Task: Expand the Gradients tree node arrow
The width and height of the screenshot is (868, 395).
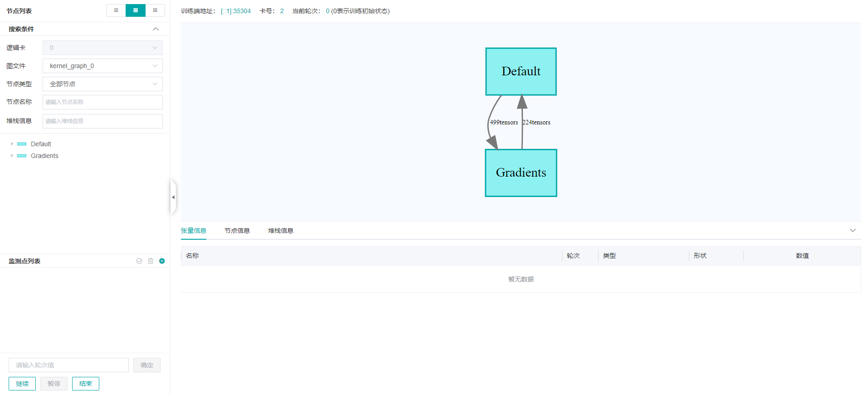Action: [12, 156]
